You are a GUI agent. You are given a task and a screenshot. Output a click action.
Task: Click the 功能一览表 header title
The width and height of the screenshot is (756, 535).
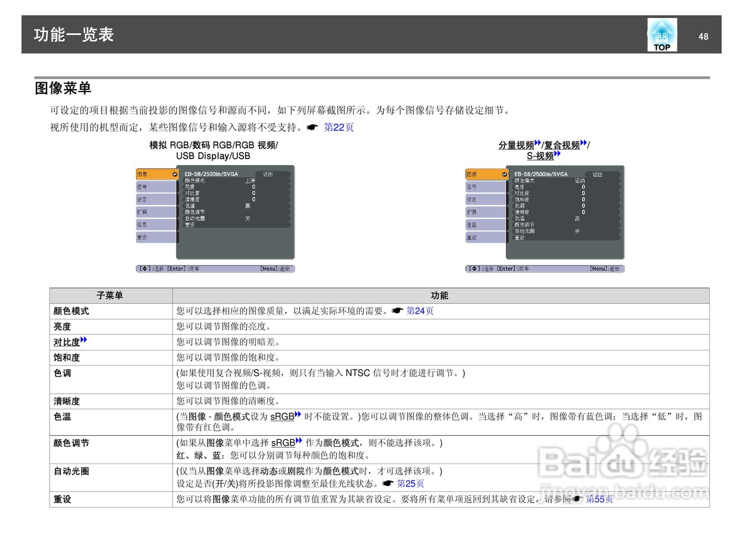[x=74, y=35]
